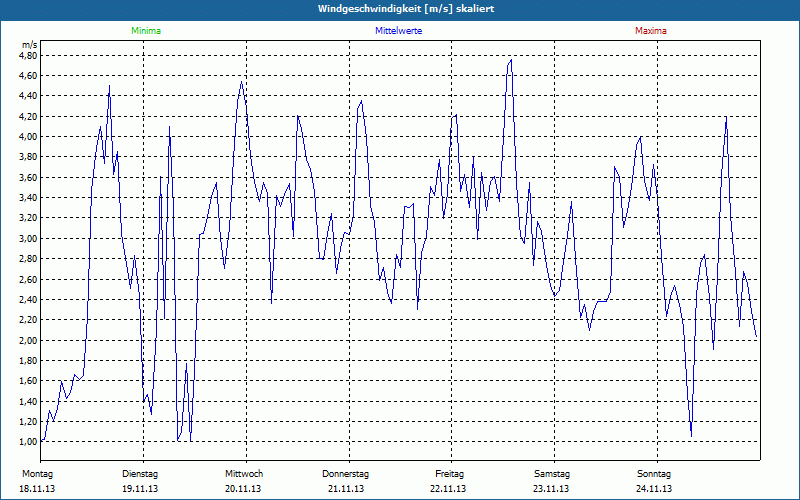800x500 pixels.
Task: Click the 4,60 y-axis value
Action: [28, 76]
